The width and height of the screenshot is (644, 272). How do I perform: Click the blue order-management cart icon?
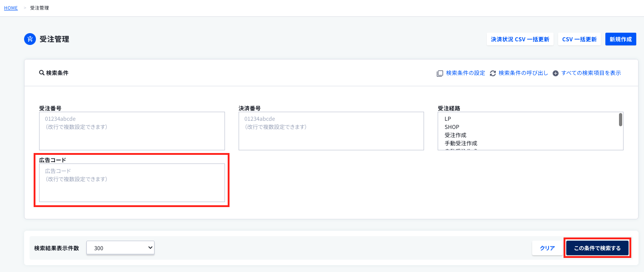[x=30, y=39]
